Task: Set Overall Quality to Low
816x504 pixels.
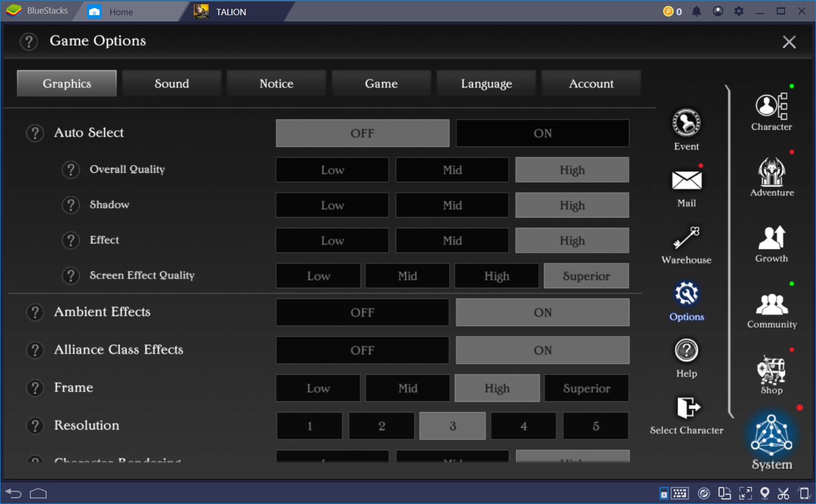Action: 333,170
